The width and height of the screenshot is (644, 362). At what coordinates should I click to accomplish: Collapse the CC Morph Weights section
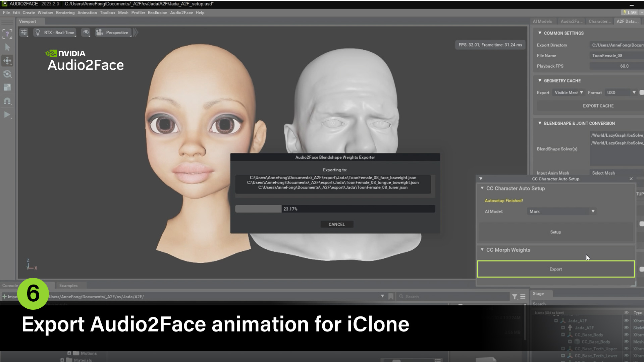[x=483, y=250]
